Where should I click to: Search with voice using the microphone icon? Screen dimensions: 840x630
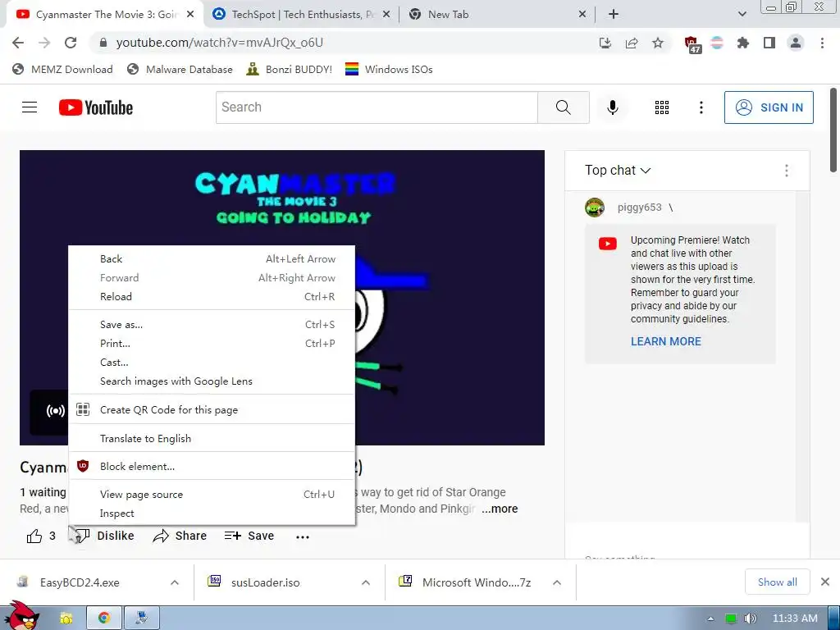[x=612, y=107]
